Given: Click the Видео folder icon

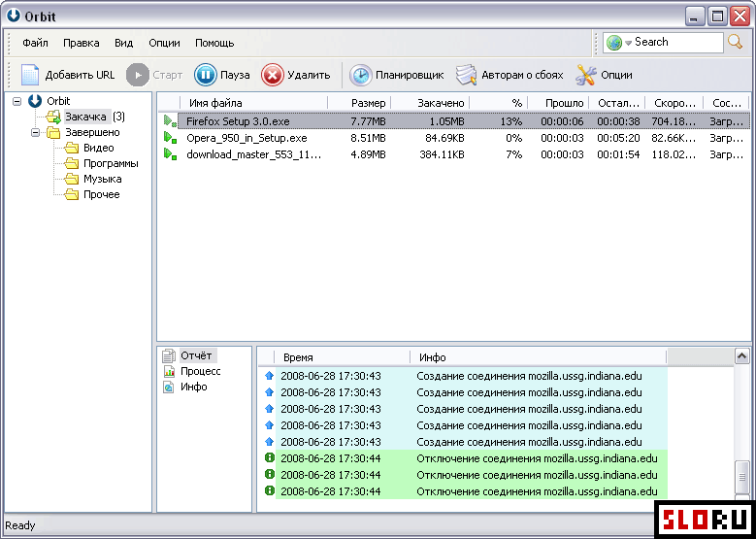Looking at the screenshot, I should coord(72,148).
